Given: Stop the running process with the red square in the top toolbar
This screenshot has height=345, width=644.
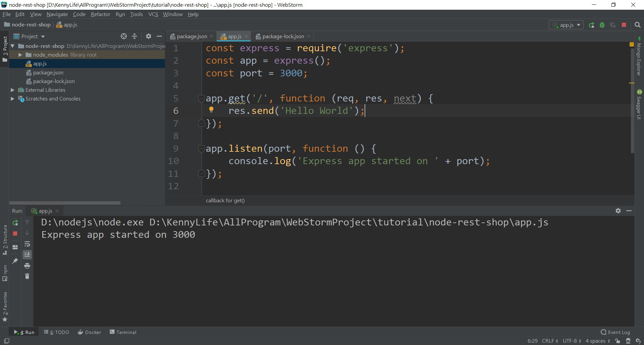Looking at the screenshot, I should (624, 25).
